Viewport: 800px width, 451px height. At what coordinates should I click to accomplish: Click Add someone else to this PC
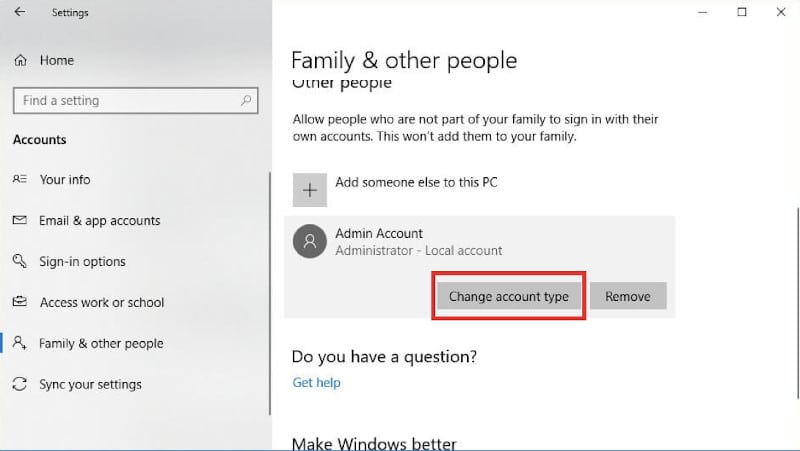click(x=416, y=182)
